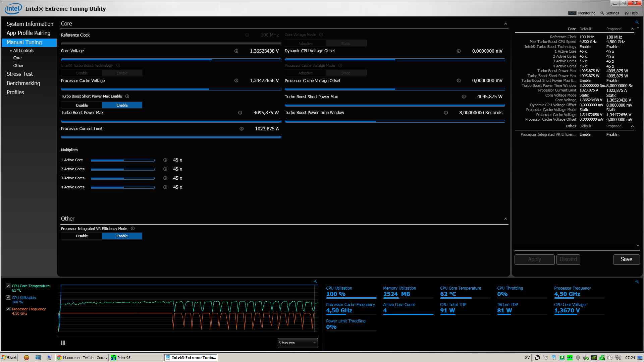This screenshot has height=362, width=644.
Task: Collapse the Core section in main panel
Action: (505, 24)
